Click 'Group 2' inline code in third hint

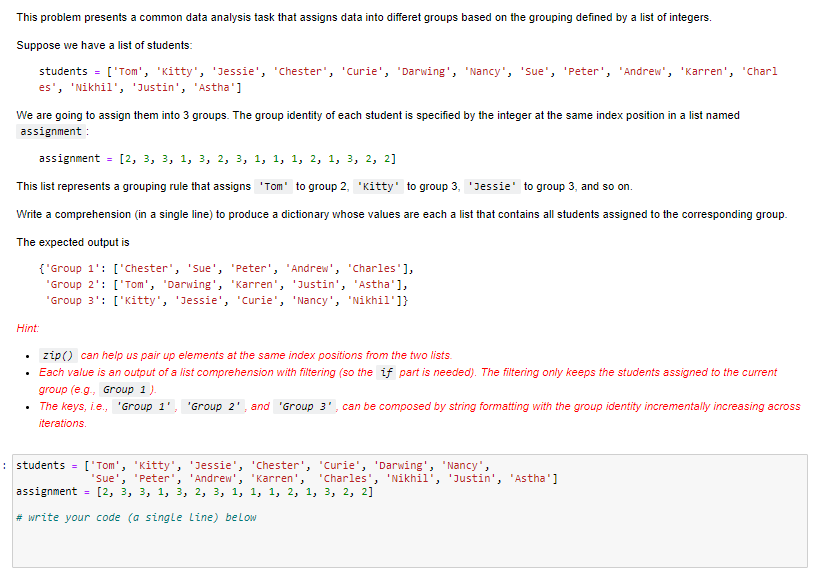213,406
